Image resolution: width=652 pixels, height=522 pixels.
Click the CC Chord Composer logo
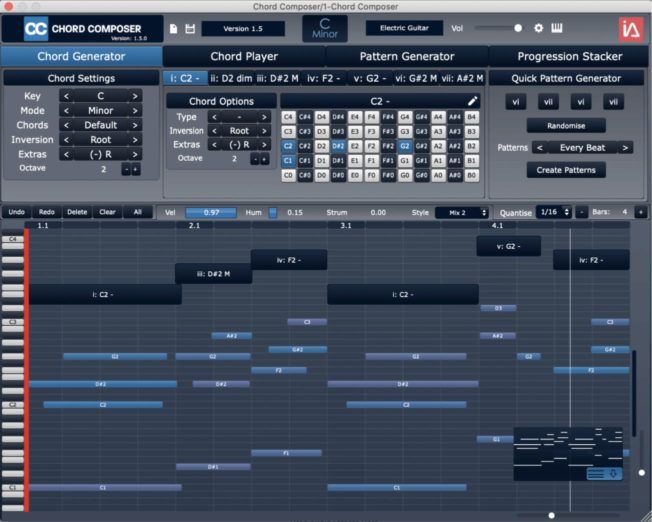pos(83,29)
